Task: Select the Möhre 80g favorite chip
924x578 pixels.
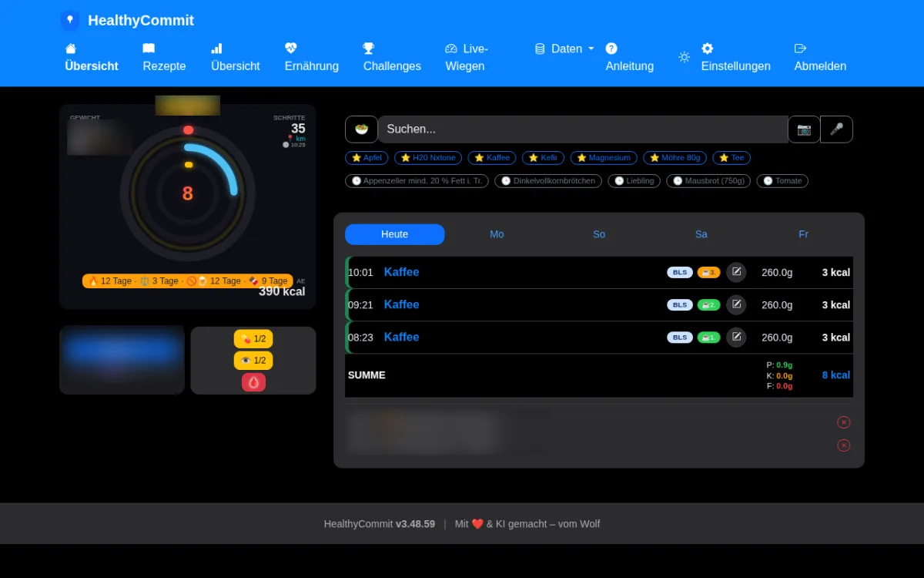Action: (675, 158)
